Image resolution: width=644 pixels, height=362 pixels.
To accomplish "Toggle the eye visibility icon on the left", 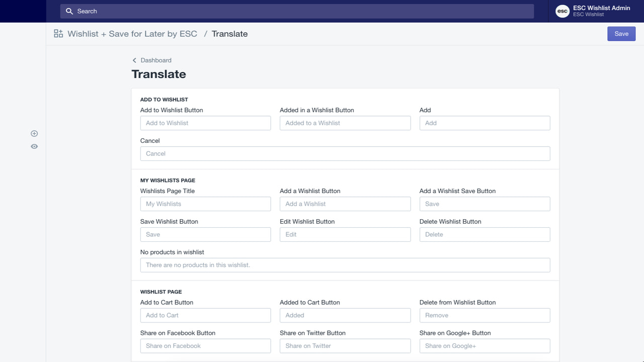I will pyautogui.click(x=34, y=146).
